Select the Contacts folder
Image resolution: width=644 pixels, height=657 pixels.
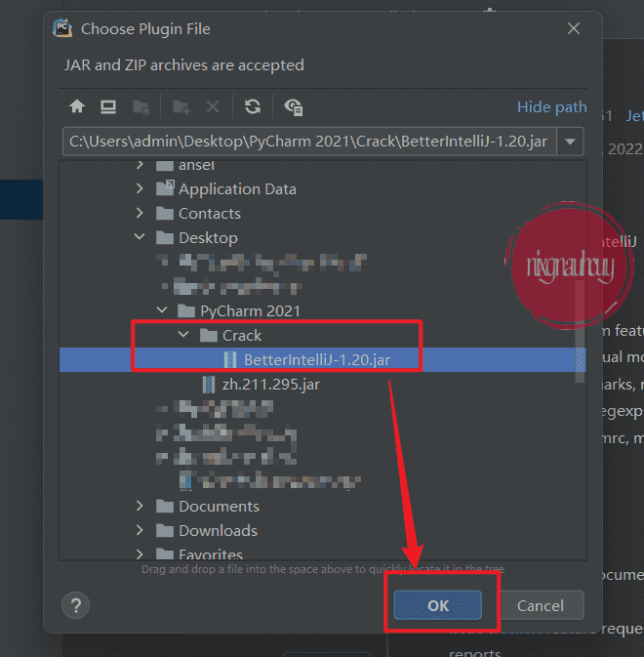210,213
